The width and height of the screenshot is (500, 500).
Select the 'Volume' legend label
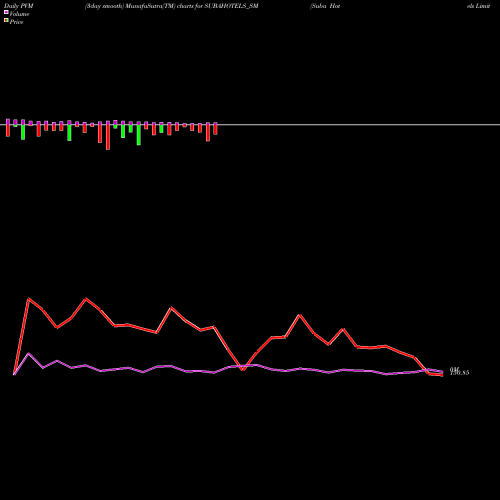coord(19,14)
